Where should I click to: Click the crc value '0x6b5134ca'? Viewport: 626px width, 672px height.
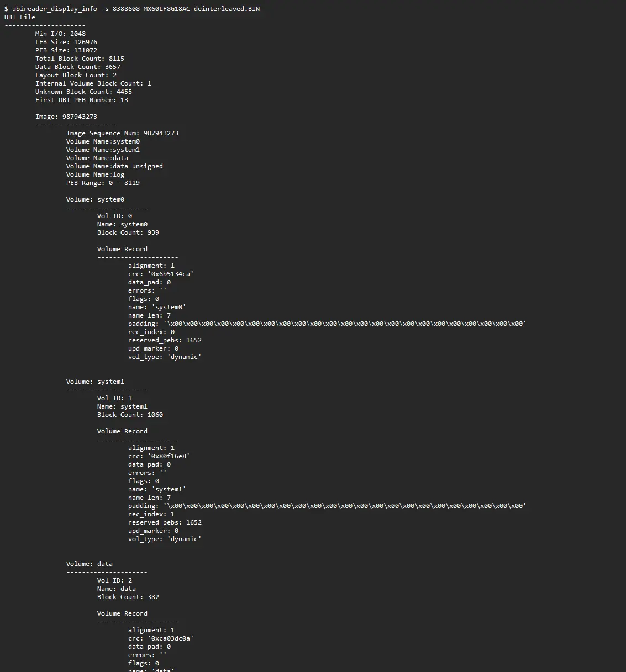(172, 274)
